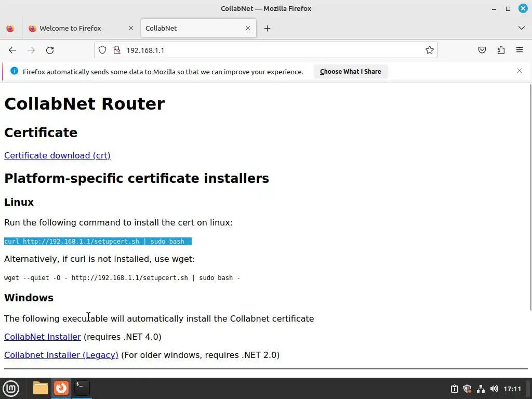Open the CollabNet Installer link
The image size is (532, 399).
coord(43,337)
